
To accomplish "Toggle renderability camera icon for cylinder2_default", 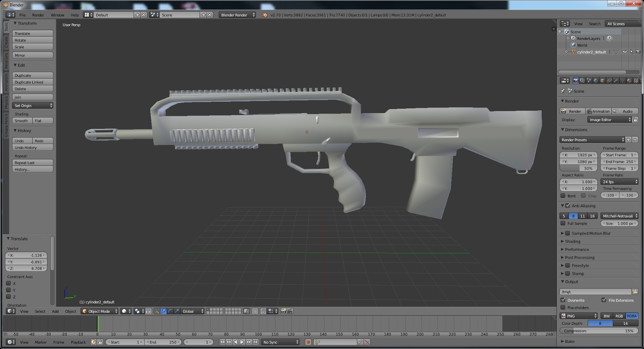I will click(638, 52).
